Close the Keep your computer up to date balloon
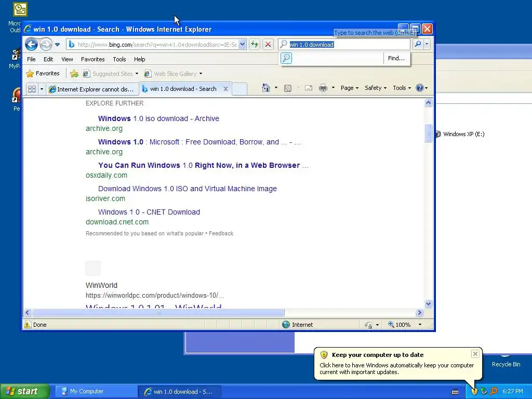 (x=475, y=354)
